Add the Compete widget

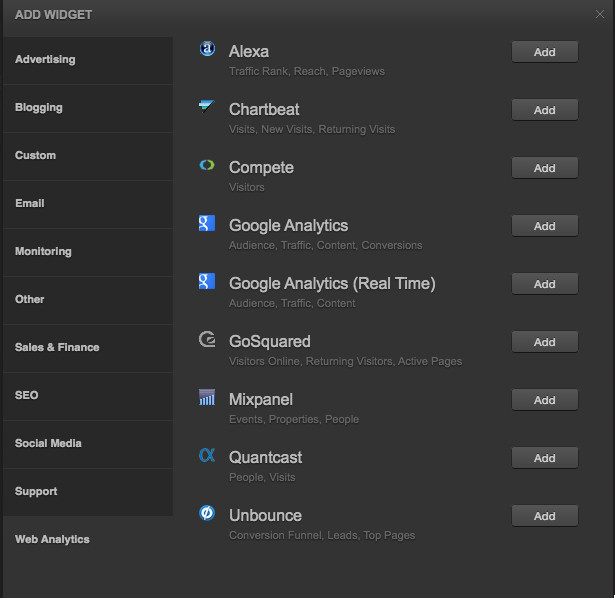(x=544, y=168)
